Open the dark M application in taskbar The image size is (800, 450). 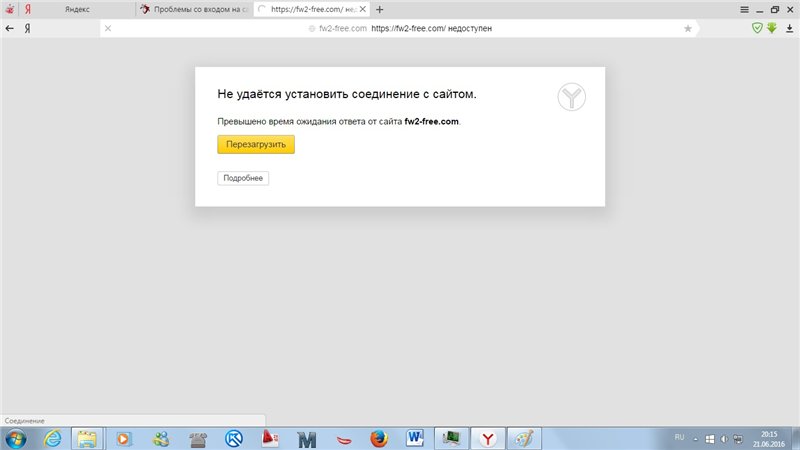click(x=307, y=439)
